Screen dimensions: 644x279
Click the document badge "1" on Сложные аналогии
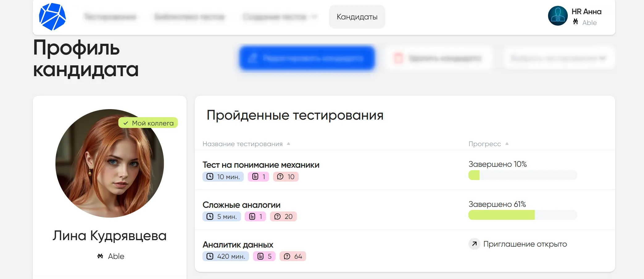click(x=255, y=216)
